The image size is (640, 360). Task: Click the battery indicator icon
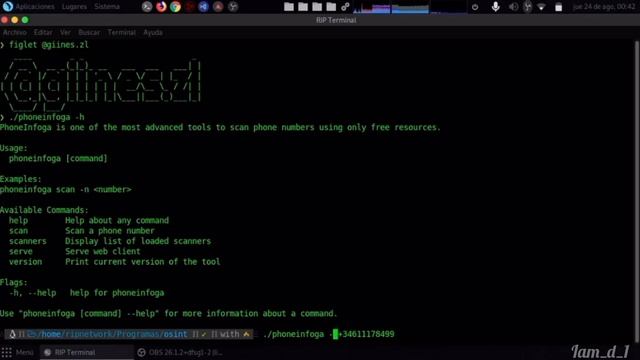[558, 7]
